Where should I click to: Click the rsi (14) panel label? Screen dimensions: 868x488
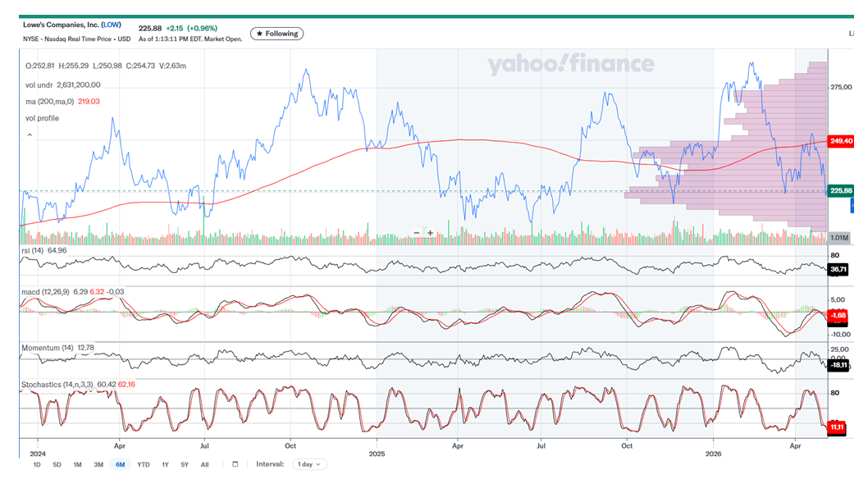click(x=33, y=251)
